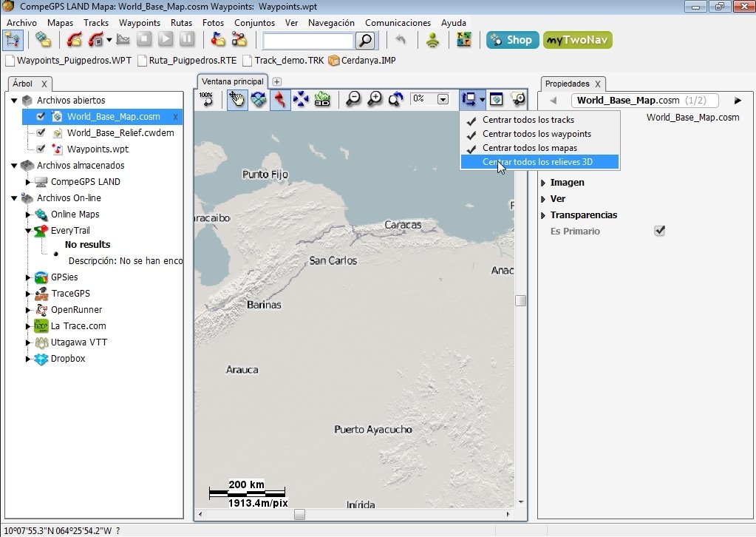Open the Waypoints menu

(140, 23)
